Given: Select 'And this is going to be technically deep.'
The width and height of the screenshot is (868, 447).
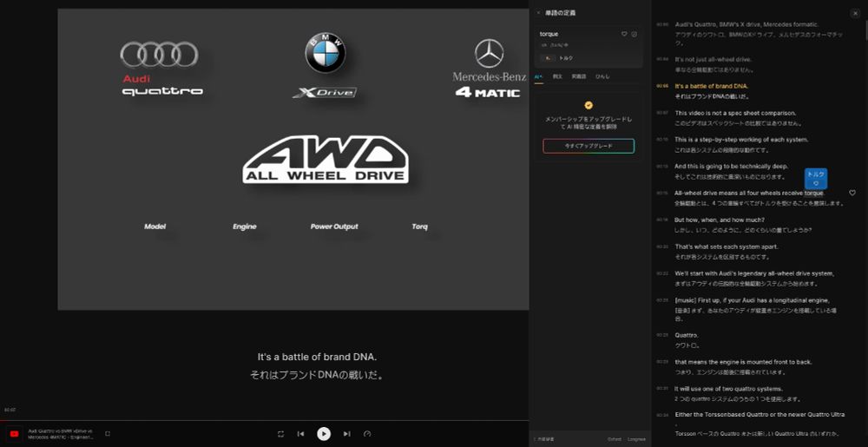Looking at the screenshot, I should pyautogui.click(x=731, y=166).
